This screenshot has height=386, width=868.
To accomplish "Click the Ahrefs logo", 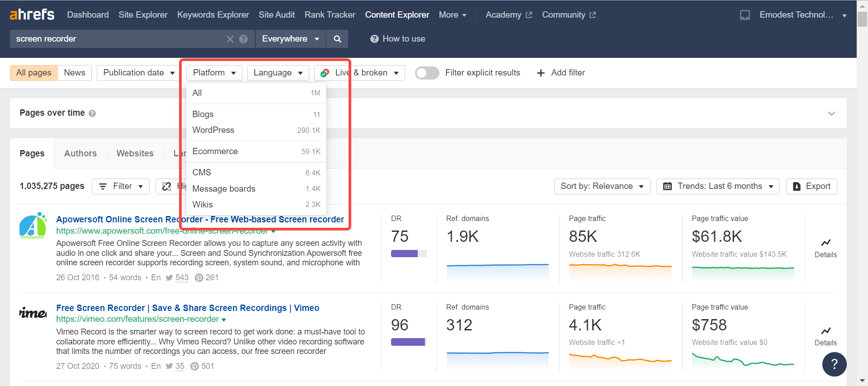I will click(32, 14).
